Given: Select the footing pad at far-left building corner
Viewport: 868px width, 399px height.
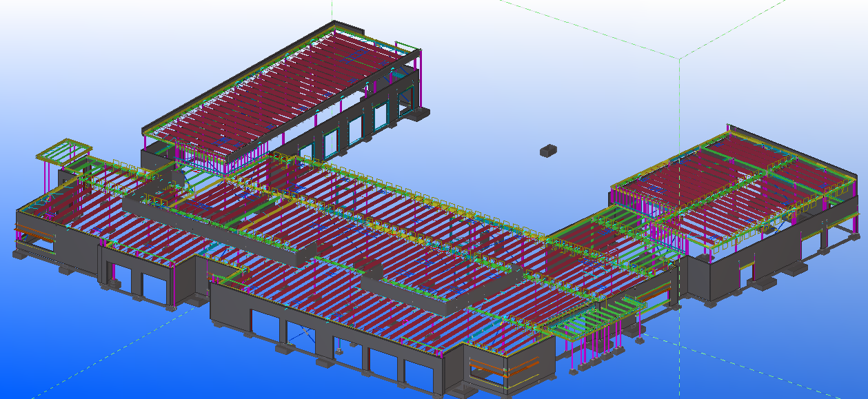Looking at the screenshot, I should coord(21,255).
